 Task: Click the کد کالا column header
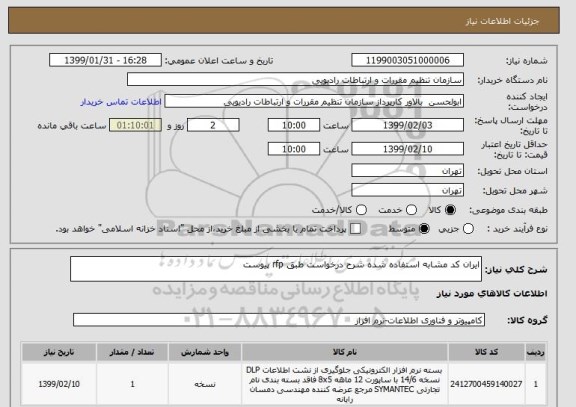[486, 352]
